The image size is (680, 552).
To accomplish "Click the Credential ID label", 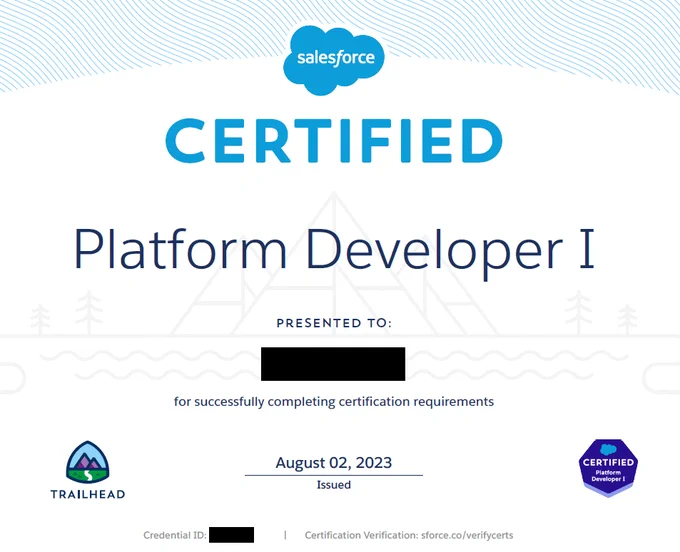I will click(x=175, y=535).
